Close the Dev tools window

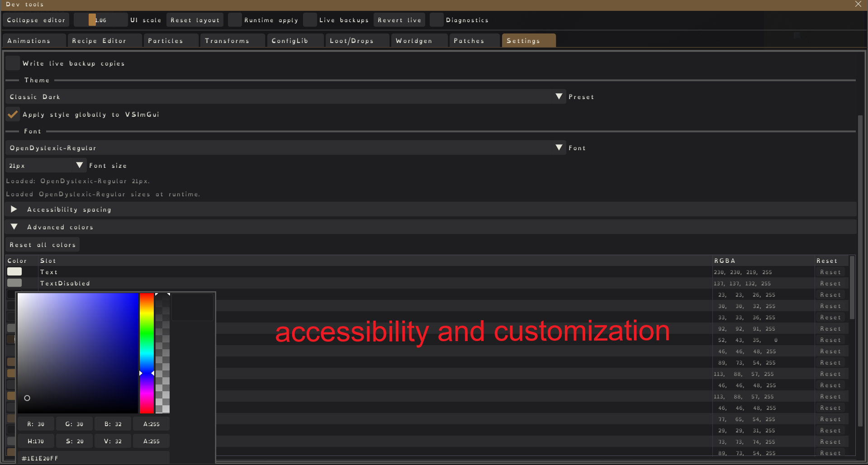[858, 4]
